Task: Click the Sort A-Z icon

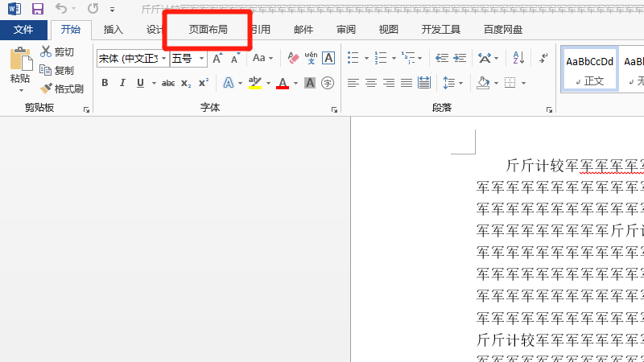Action: [518, 59]
